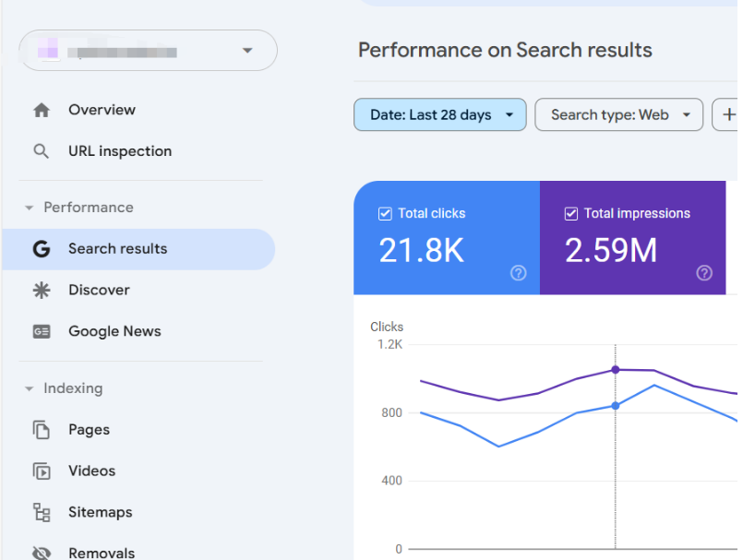Click the 21.8K clicks value

coord(421,250)
